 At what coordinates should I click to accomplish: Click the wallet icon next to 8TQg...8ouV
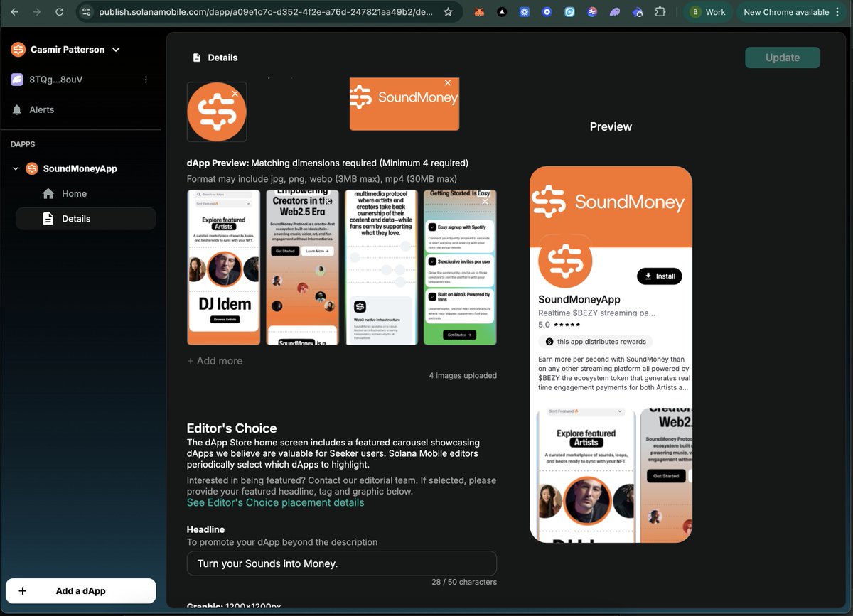(17, 80)
